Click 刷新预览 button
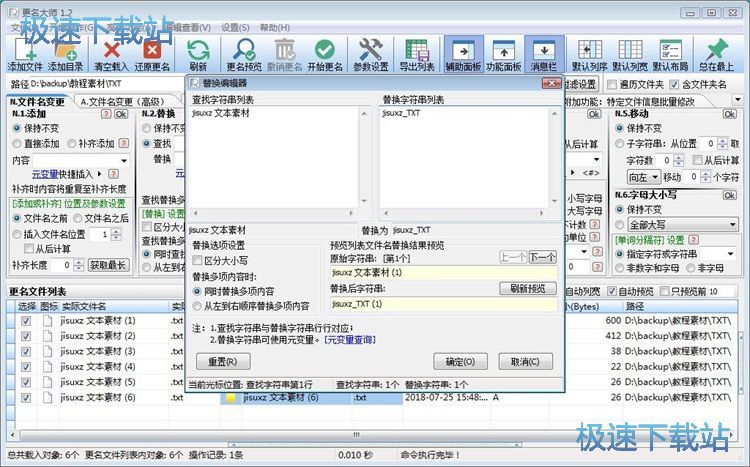The width and height of the screenshot is (750, 467). click(x=528, y=289)
